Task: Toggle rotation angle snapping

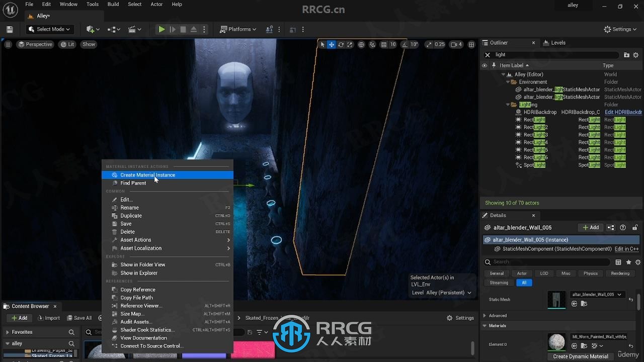Action: point(405,44)
